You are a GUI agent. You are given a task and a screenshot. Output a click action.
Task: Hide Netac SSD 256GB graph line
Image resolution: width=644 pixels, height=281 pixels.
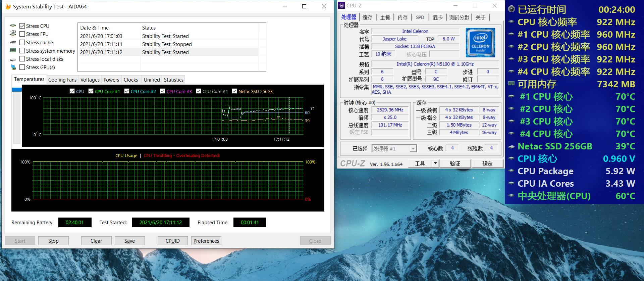click(x=234, y=91)
